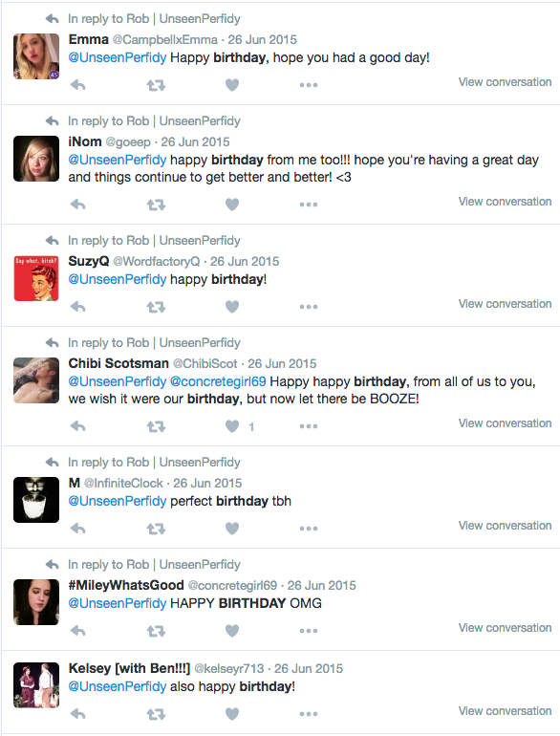Viewport: 560px width, 736px height.
Task: View conversation for iNom's tweet
Action: (506, 202)
